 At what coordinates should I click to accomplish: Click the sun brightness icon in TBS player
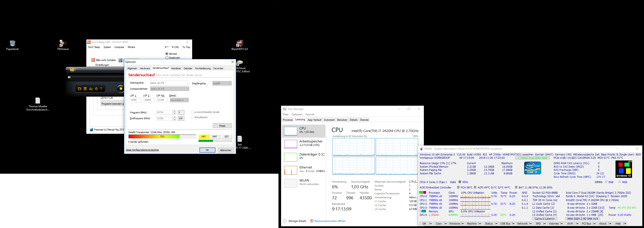click(x=96, y=89)
